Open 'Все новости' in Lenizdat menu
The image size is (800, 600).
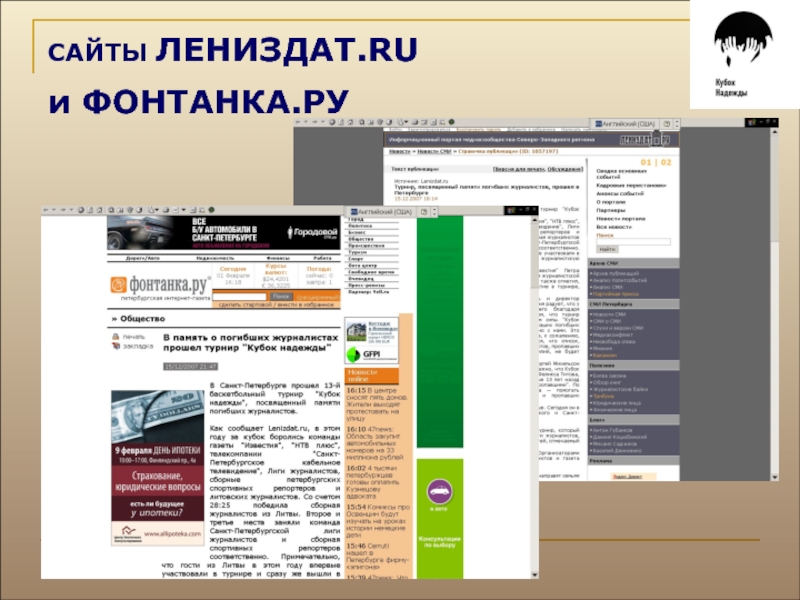click(614, 227)
